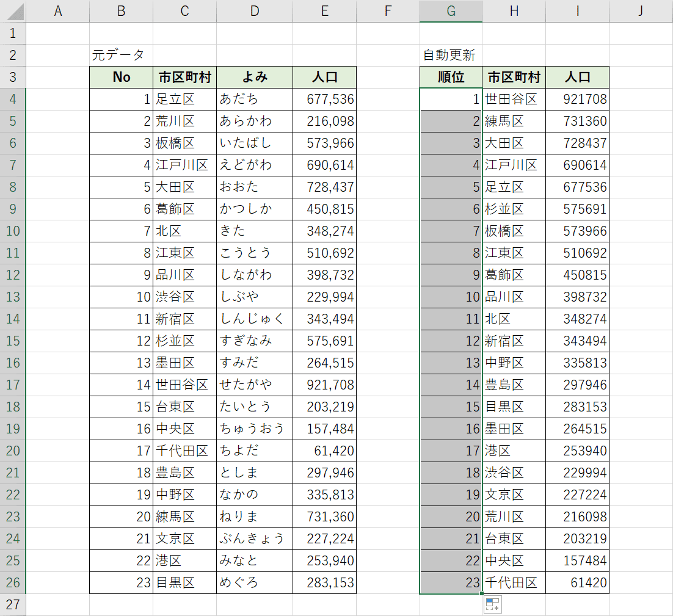Select row 3 header

[x=13, y=77]
